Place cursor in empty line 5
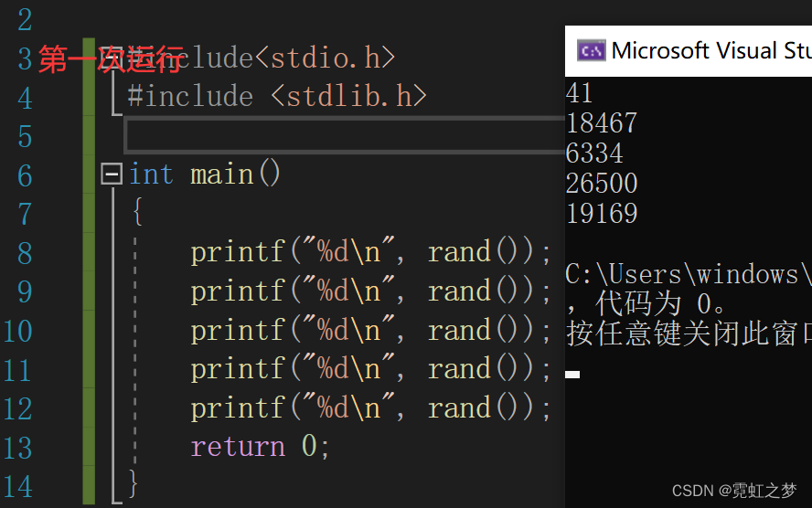This screenshot has height=508, width=812. (x=345, y=135)
